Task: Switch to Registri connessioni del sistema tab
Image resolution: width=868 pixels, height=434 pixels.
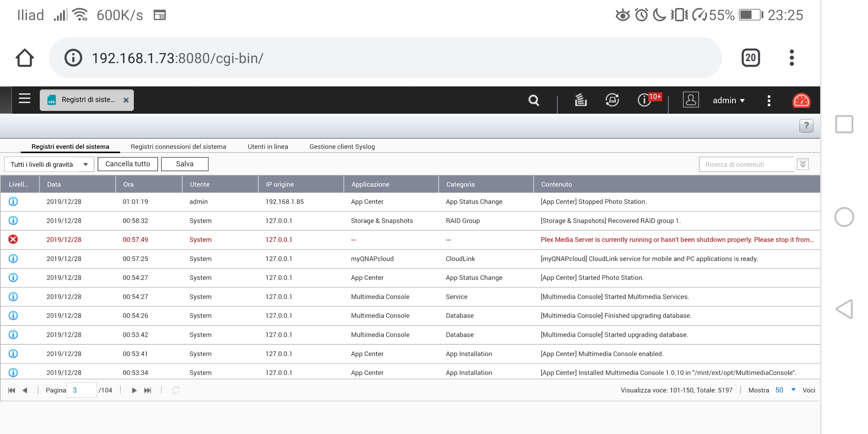Action: (178, 147)
